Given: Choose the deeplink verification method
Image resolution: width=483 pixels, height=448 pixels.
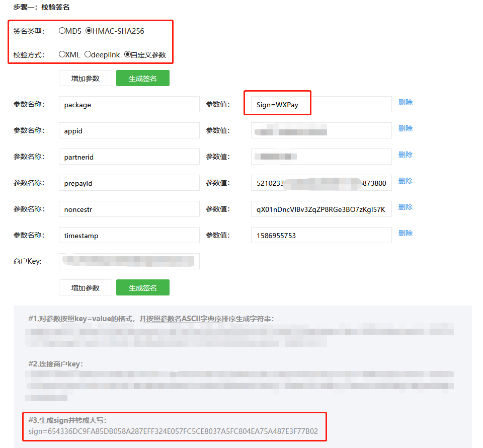Looking at the screenshot, I should (x=88, y=54).
